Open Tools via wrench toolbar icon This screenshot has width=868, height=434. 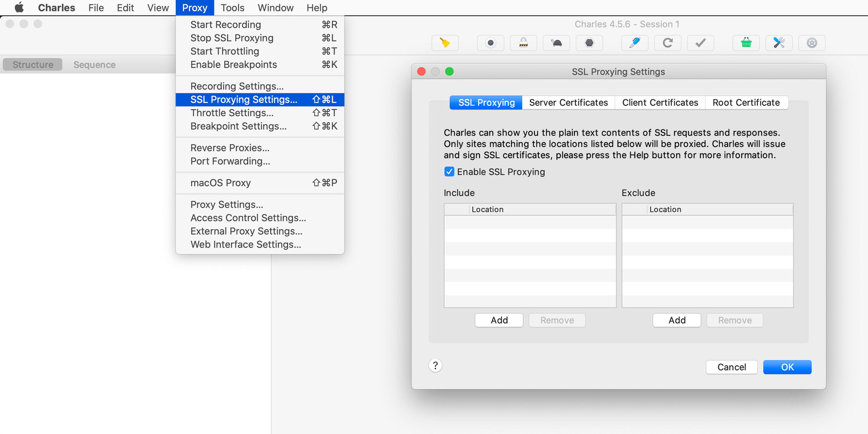tap(779, 43)
